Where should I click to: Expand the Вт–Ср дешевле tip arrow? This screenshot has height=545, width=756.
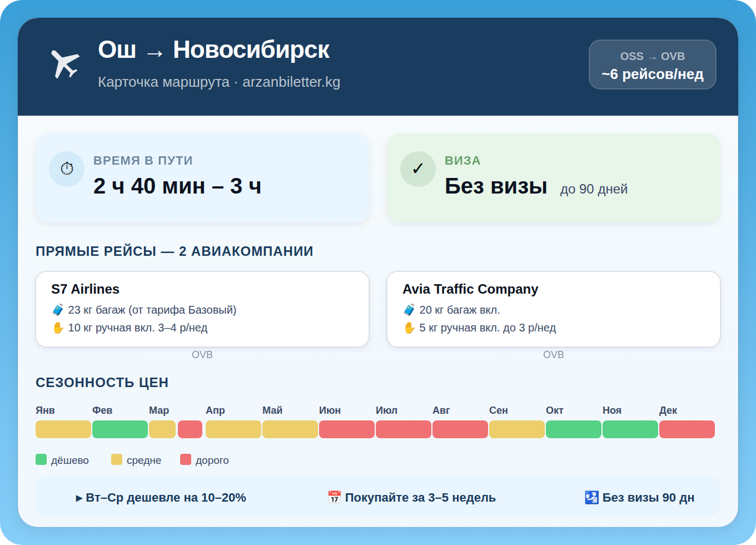click(x=79, y=498)
